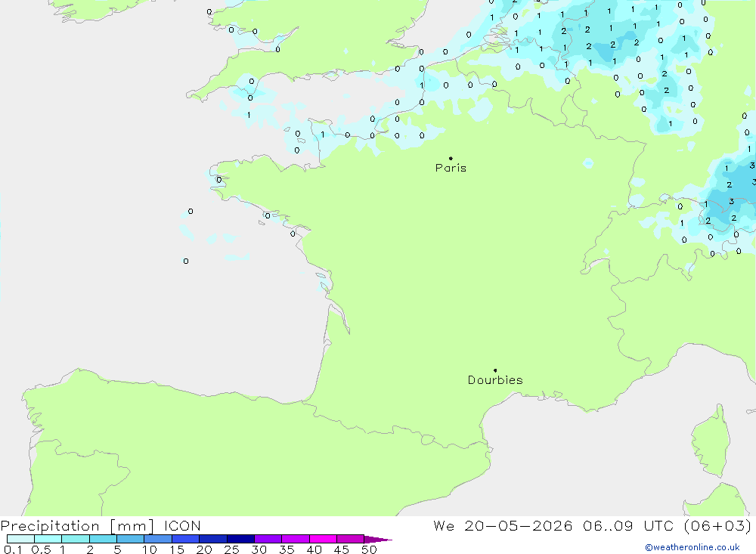Image resolution: width=756 pixels, height=554 pixels.
Task: Select the 20-25 mm dark navy legend swatch
Action: (212, 539)
